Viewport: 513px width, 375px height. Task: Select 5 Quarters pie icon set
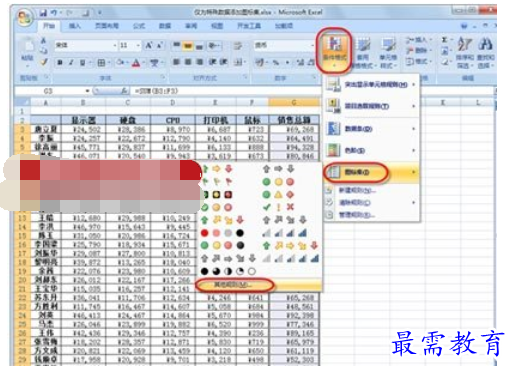(x=228, y=271)
